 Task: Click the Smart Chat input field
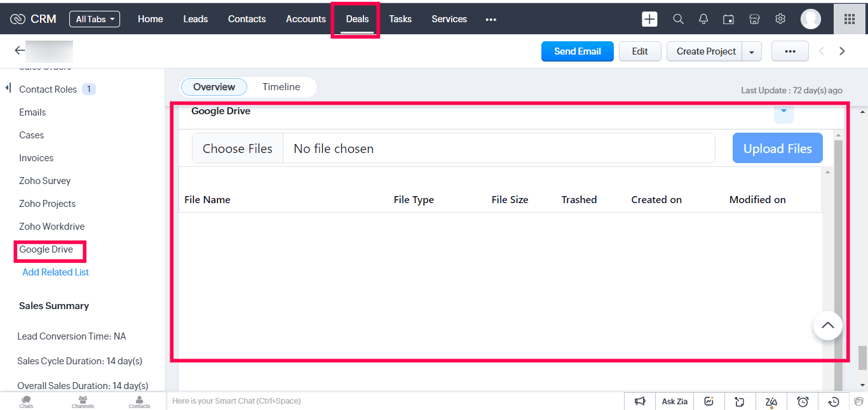pos(394,401)
